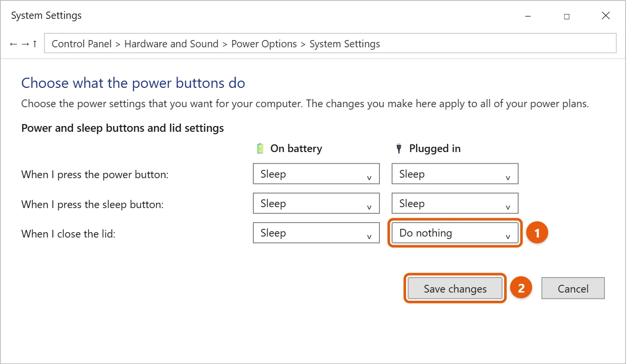Select the 'Plugged in' column heading
Viewport: 626px width, 364px height.
[435, 149]
